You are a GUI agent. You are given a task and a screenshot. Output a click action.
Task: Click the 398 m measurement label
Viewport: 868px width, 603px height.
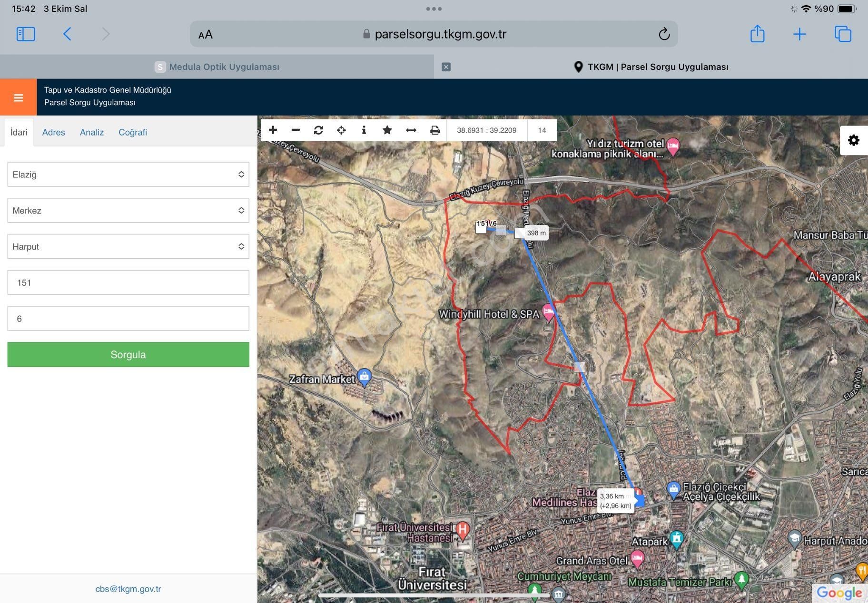536,233
